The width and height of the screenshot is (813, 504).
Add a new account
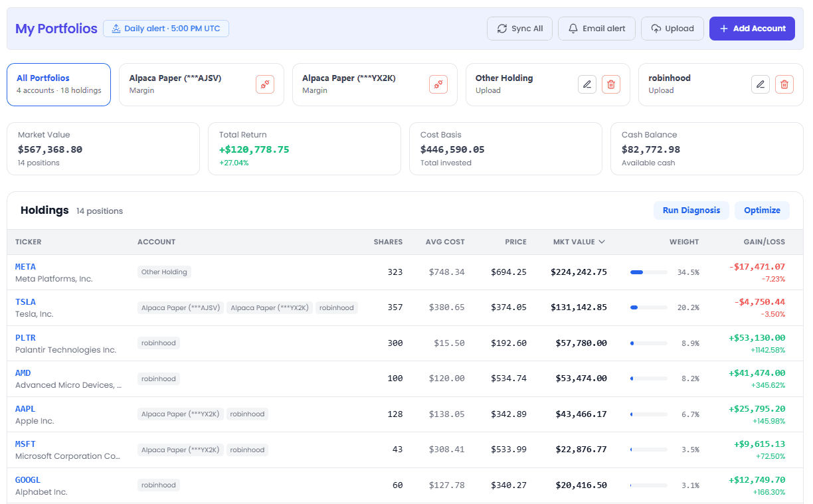(x=752, y=29)
